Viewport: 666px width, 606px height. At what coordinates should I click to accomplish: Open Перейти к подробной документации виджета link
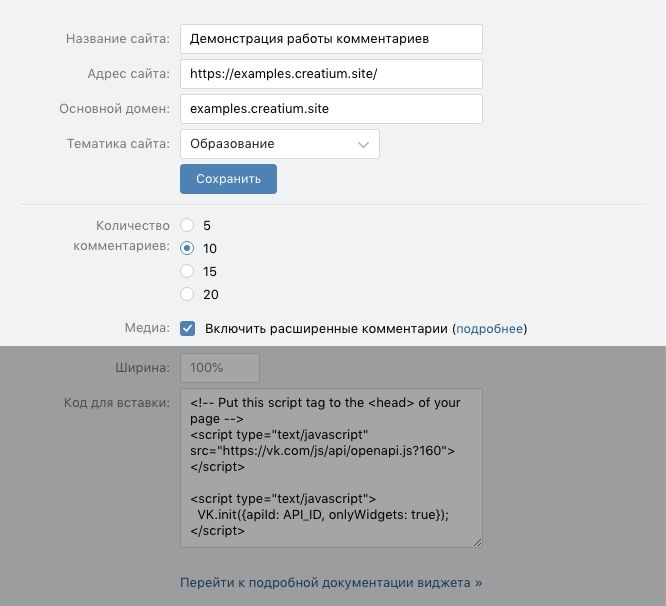[331, 583]
